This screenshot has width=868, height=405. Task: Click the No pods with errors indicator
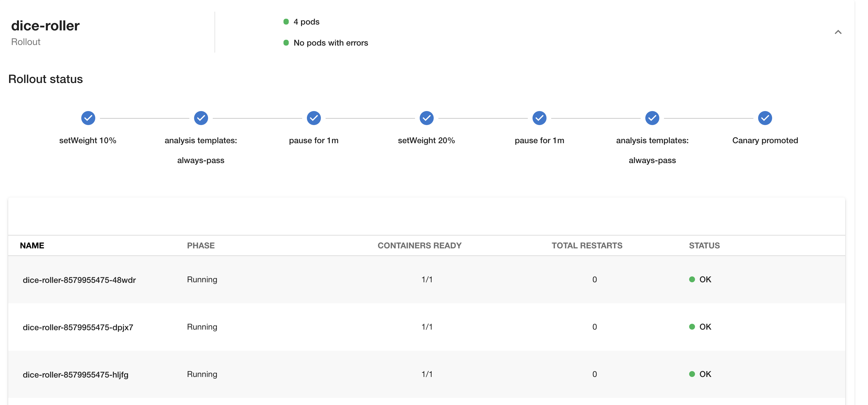(330, 43)
